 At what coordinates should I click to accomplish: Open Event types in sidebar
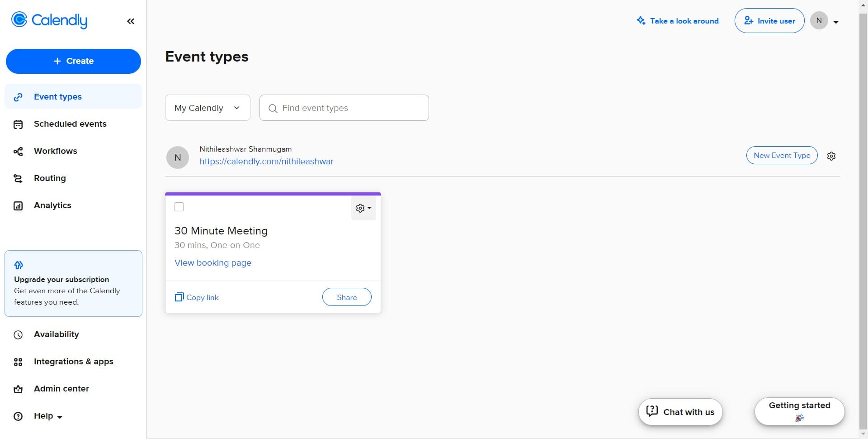pyautogui.click(x=73, y=96)
